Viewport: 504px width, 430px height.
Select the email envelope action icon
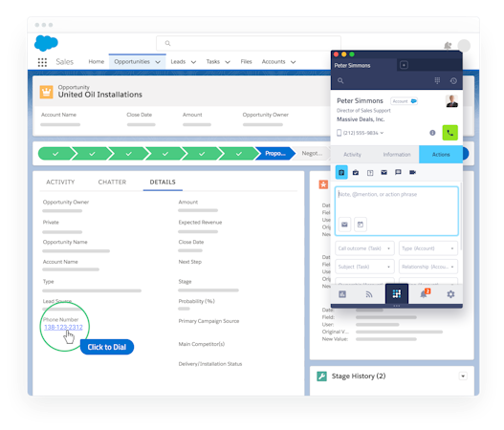(383, 172)
